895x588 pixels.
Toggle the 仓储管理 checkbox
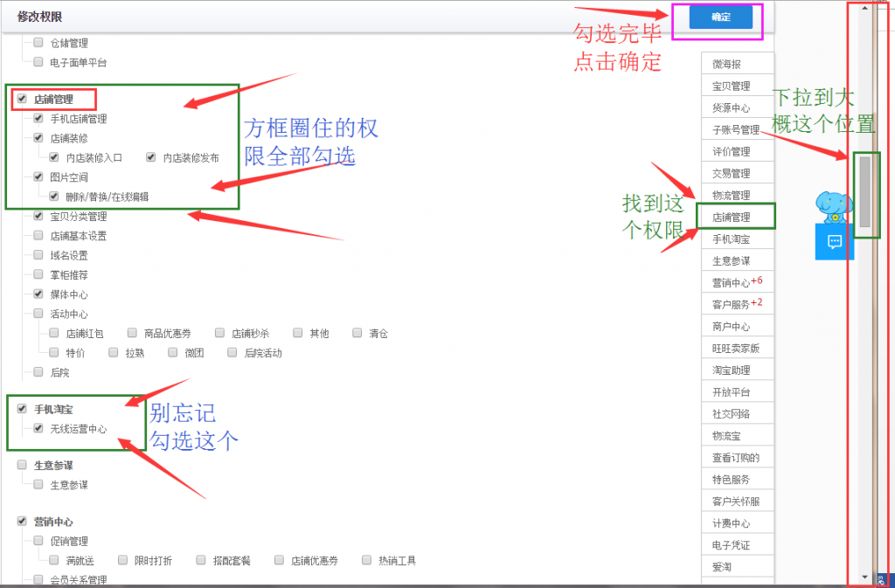pos(38,42)
